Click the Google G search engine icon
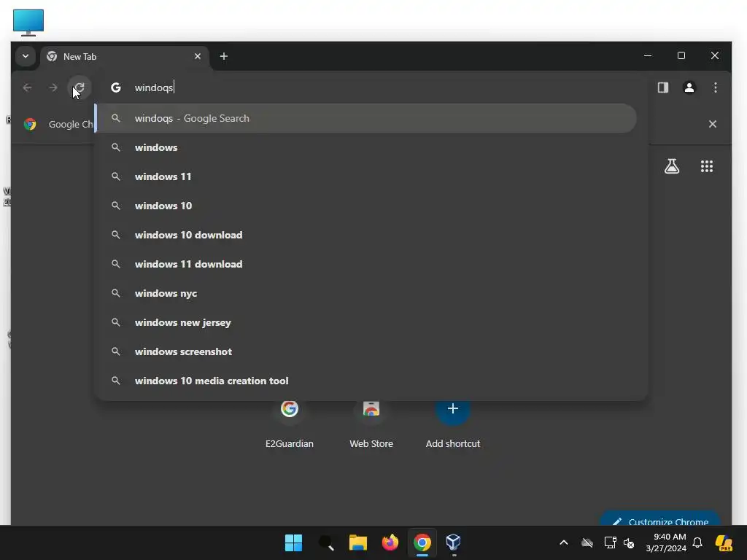Viewport: 747px width, 560px height. 116,87
